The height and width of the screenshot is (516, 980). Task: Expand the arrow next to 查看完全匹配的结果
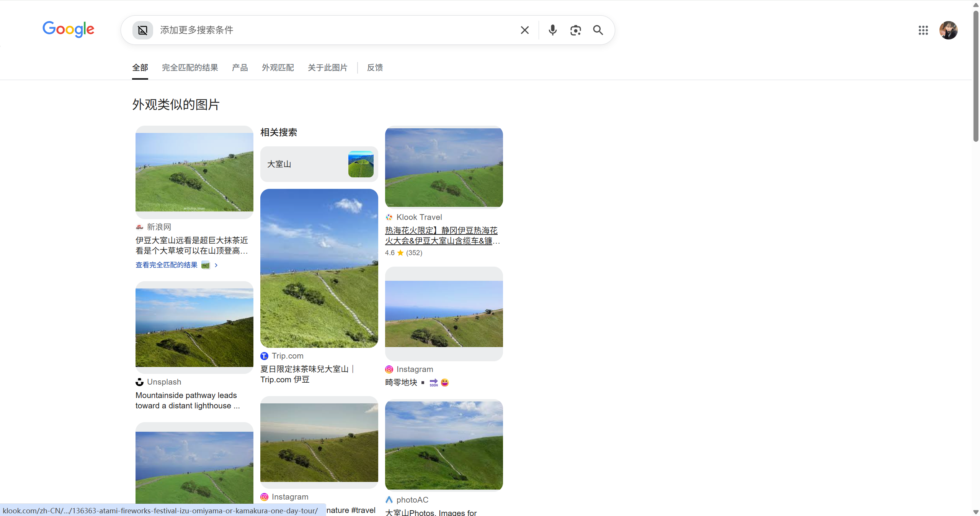[x=216, y=265]
